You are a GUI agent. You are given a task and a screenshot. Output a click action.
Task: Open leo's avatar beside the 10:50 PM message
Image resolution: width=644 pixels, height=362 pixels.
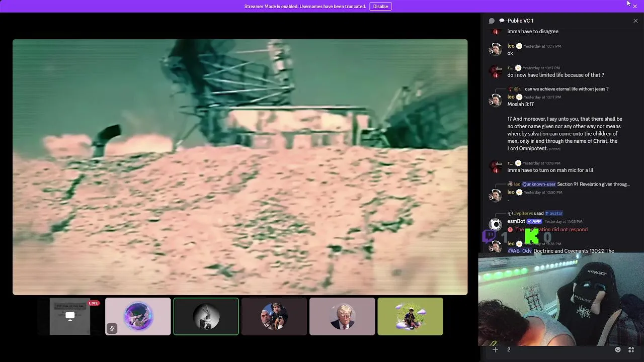pyautogui.click(x=496, y=196)
